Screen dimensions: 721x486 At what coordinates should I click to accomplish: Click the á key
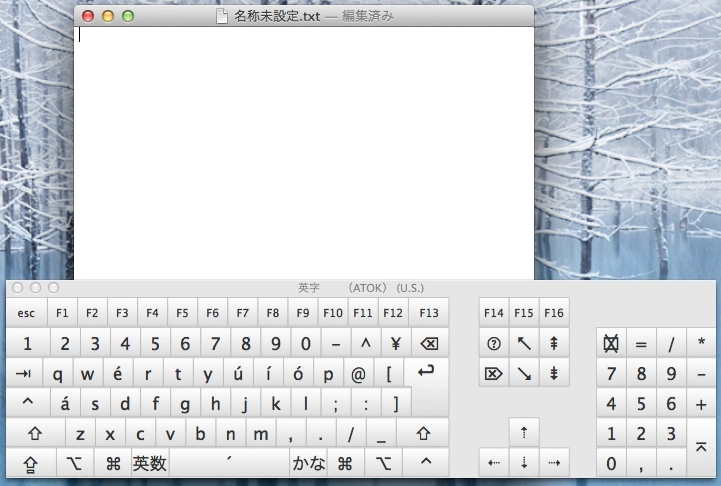pos(65,403)
